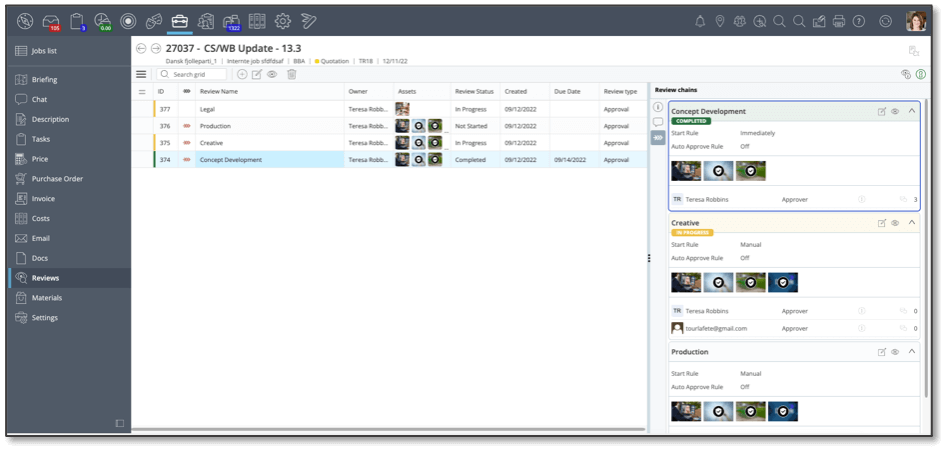Collapse the Creative review chain panel
Screen dimensions: 947x452
coord(912,223)
